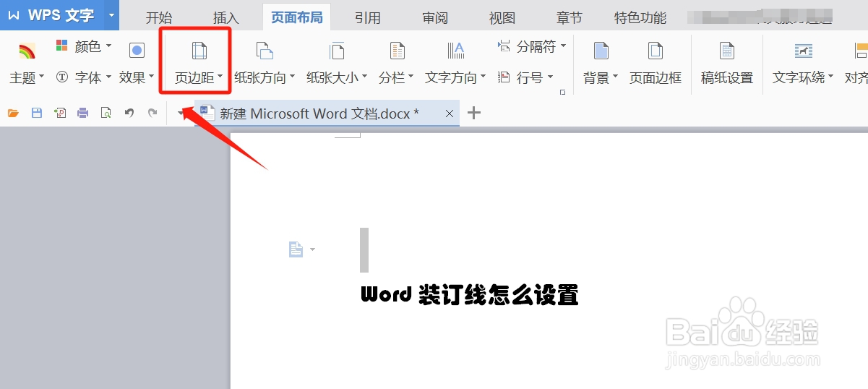The image size is (868, 389).
Task: Switch to the 章节 tab
Action: (569, 17)
